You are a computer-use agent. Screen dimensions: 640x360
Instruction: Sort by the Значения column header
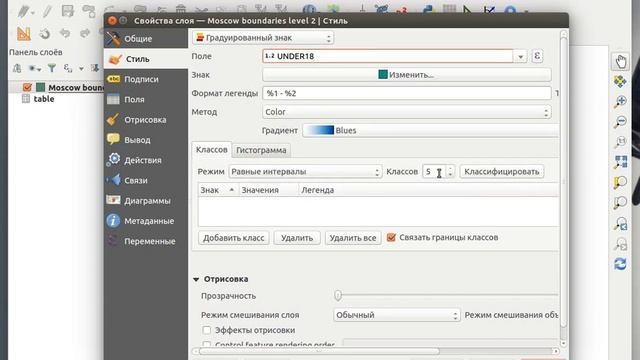click(268, 190)
